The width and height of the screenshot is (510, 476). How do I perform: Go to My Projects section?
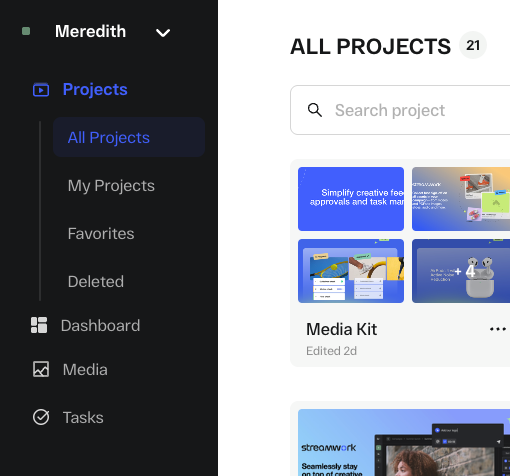point(111,186)
